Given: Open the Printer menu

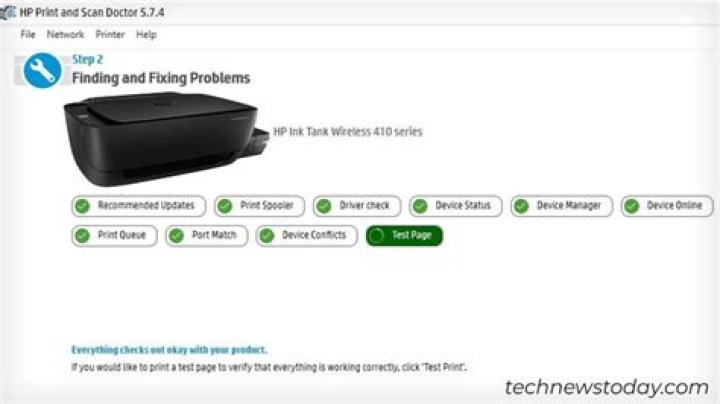Looking at the screenshot, I should pyautogui.click(x=110, y=34).
